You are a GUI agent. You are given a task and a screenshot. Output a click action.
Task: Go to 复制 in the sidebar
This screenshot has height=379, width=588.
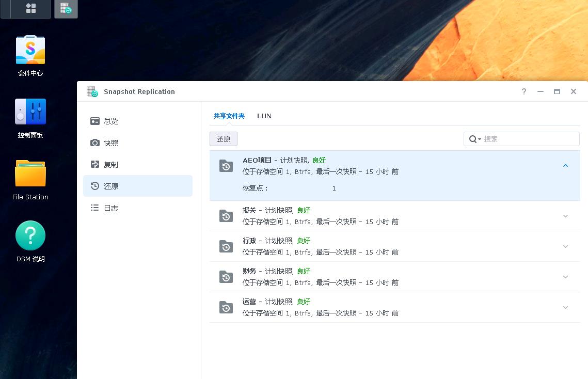click(x=138, y=164)
